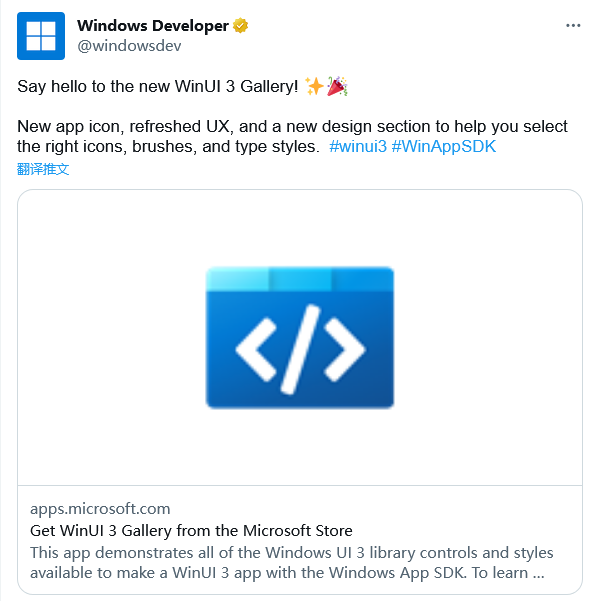The height and width of the screenshot is (601, 598).
Task: Open "Get WinUI 3 Gallery from the Microsoft Store"
Action: 191,530
